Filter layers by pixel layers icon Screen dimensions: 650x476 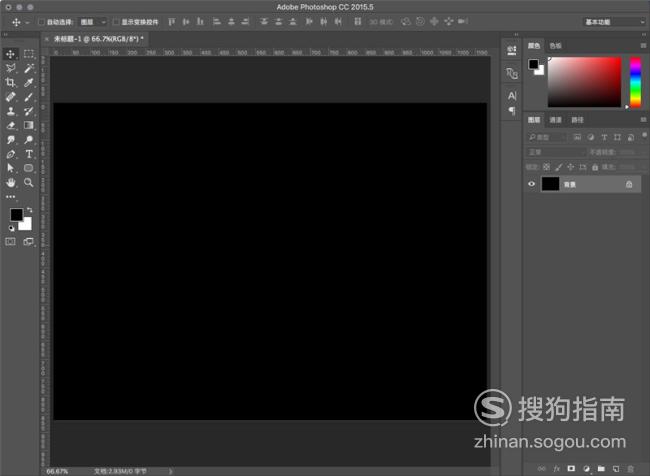[x=577, y=137]
